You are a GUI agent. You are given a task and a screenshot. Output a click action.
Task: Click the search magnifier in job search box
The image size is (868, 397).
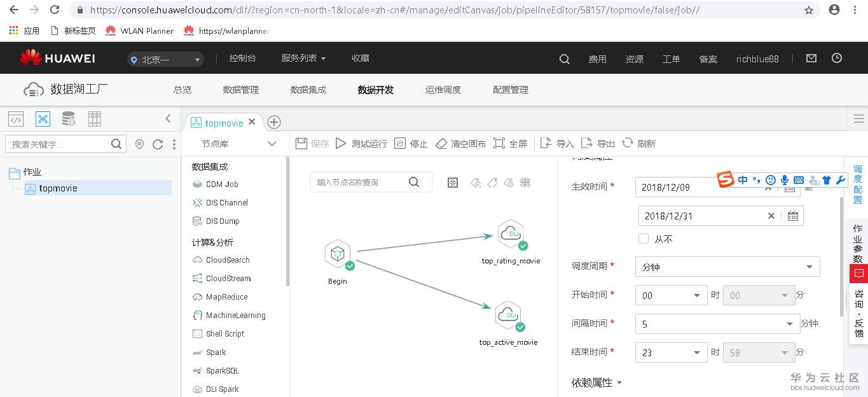[x=116, y=144]
